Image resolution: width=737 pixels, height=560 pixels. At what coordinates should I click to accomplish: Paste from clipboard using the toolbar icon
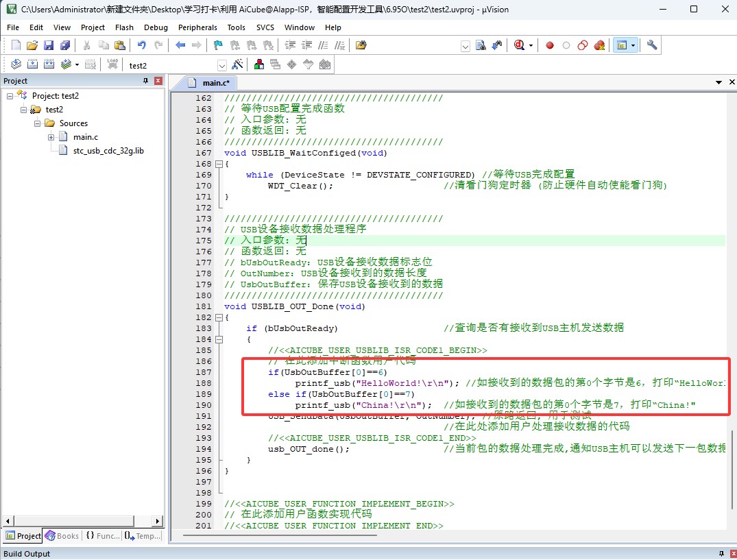[x=120, y=45]
